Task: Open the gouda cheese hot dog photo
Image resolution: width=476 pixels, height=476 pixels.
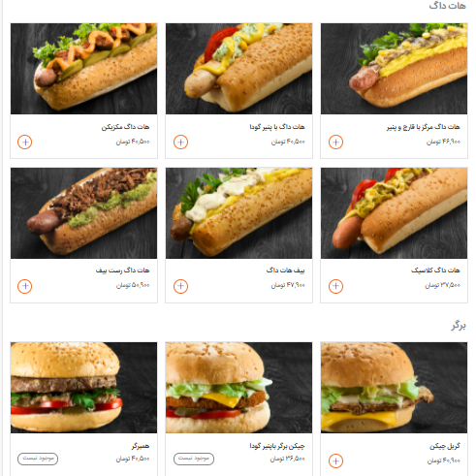Action: (238, 69)
